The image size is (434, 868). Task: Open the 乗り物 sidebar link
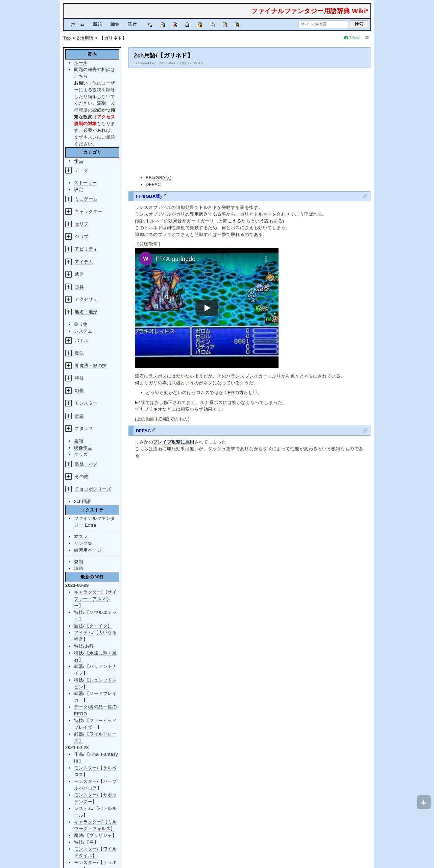[81, 324]
